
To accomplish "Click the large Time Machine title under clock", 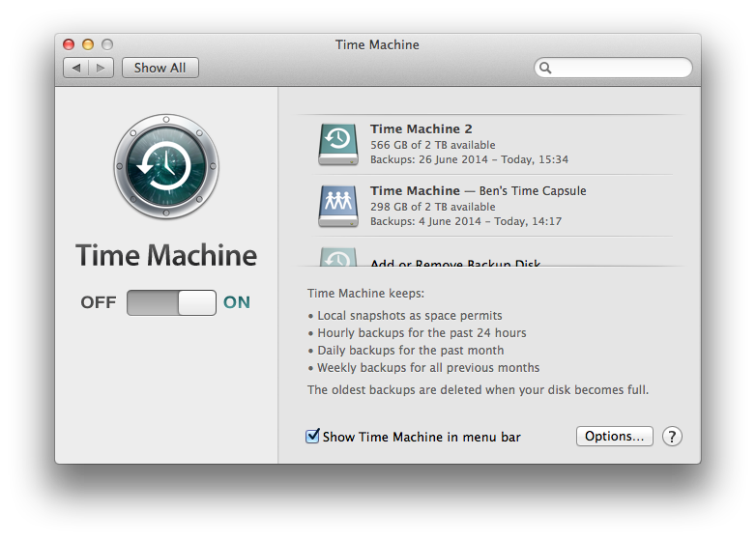I will coord(166,255).
